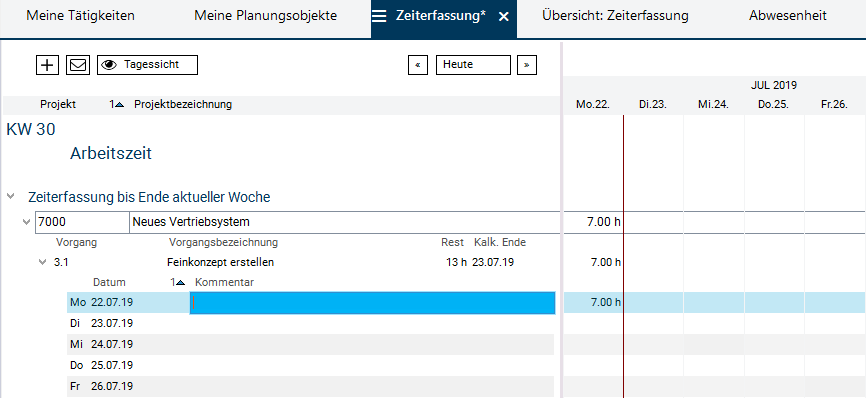Image resolution: width=866 pixels, height=398 pixels.
Task: Click the Heute button
Action: [x=473, y=65]
